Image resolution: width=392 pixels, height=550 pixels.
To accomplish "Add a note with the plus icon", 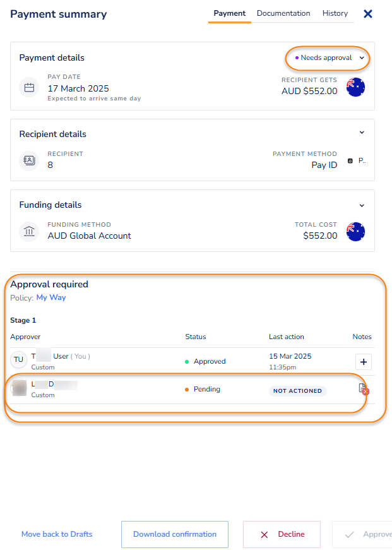I will (364, 362).
